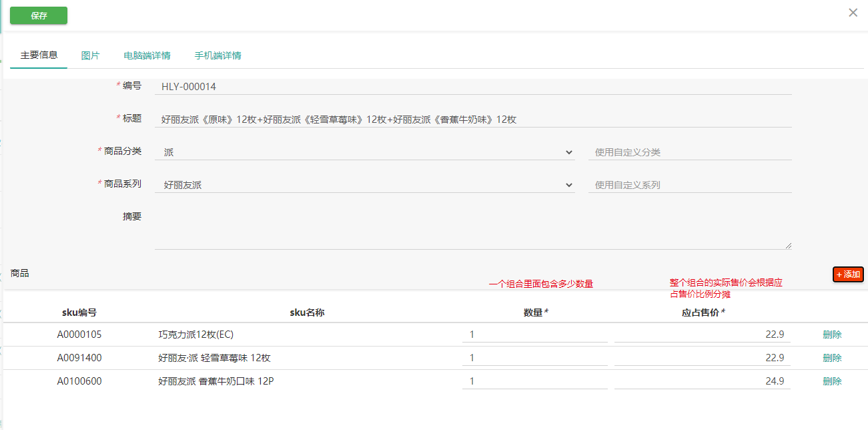This screenshot has height=430, width=868.
Task: Click 删除 link for 香蕉牛奶口味 row
Action: tap(832, 381)
